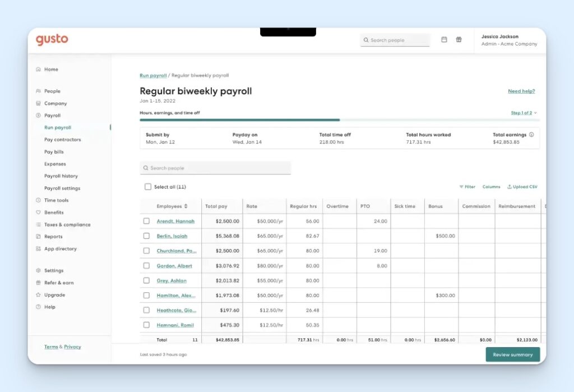Click the payroll step progress bar
574x392 pixels.
click(339, 120)
